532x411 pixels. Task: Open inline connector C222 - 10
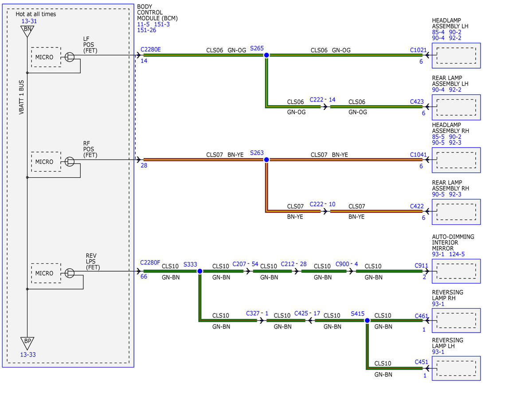[x=322, y=204]
